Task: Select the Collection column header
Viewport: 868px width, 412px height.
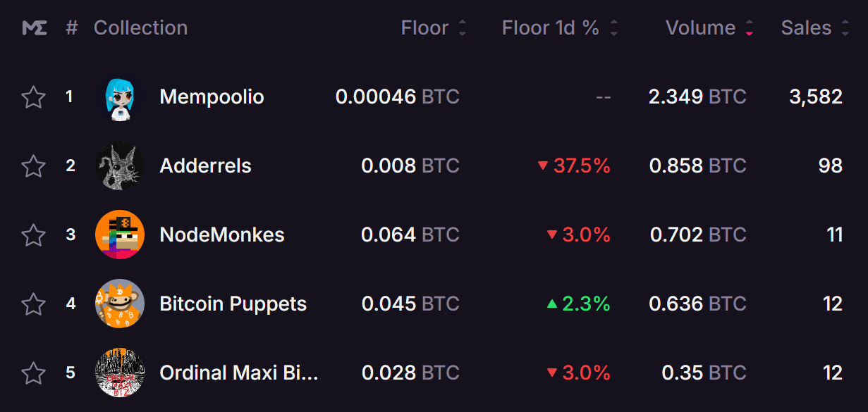Action: point(140,28)
